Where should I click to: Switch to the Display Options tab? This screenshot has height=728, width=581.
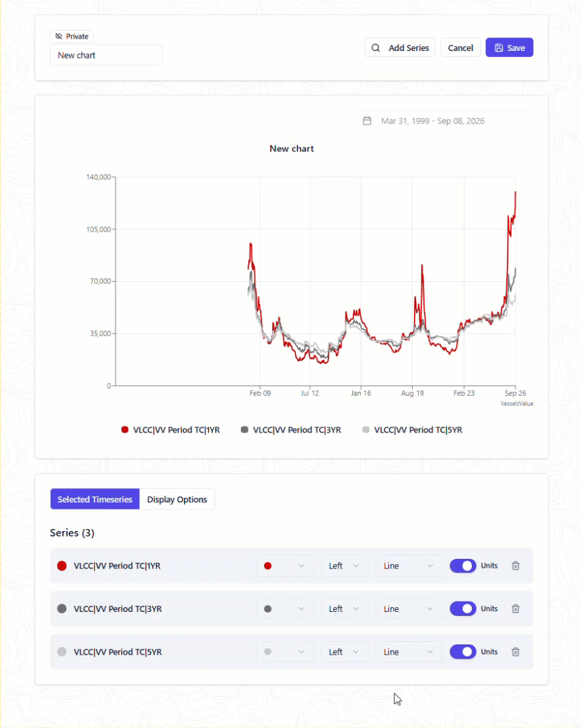(176, 499)
